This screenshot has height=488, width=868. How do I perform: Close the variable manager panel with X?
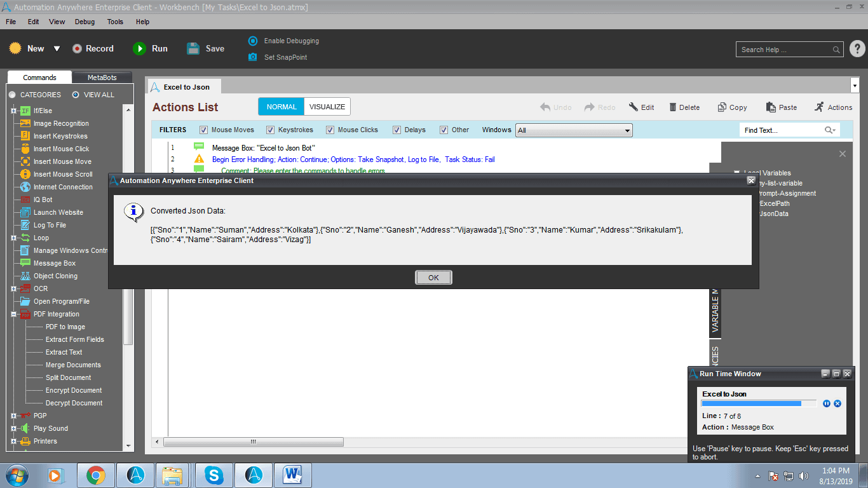843,154
